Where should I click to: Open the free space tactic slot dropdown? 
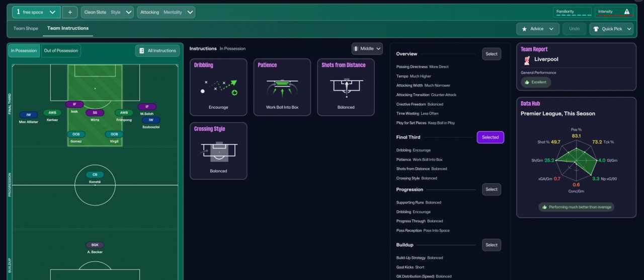tap(36, 12)
